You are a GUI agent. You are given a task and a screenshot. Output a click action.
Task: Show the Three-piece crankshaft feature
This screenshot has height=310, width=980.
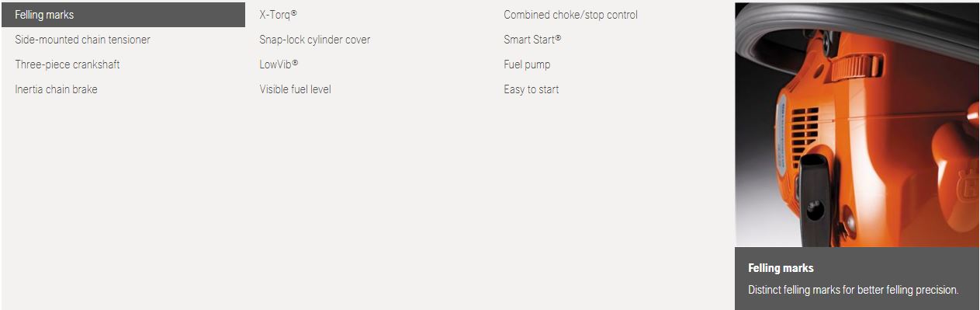(68, 64)
